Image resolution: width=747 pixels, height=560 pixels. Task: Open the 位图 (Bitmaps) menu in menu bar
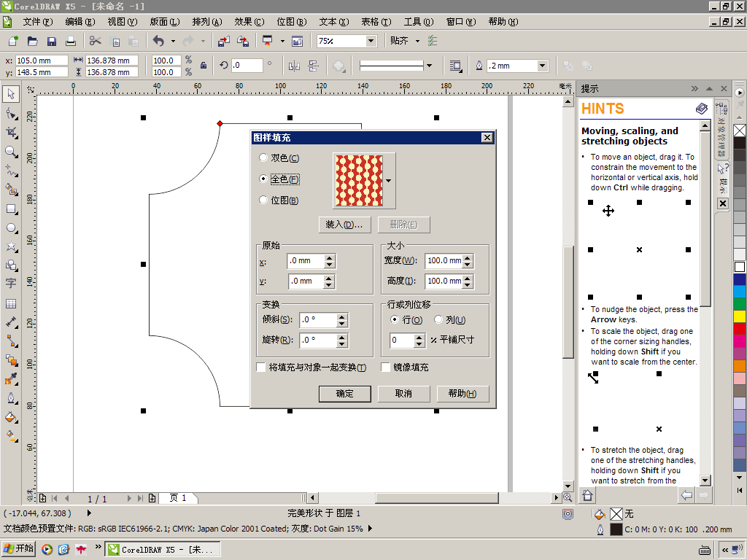coord(290,22)
